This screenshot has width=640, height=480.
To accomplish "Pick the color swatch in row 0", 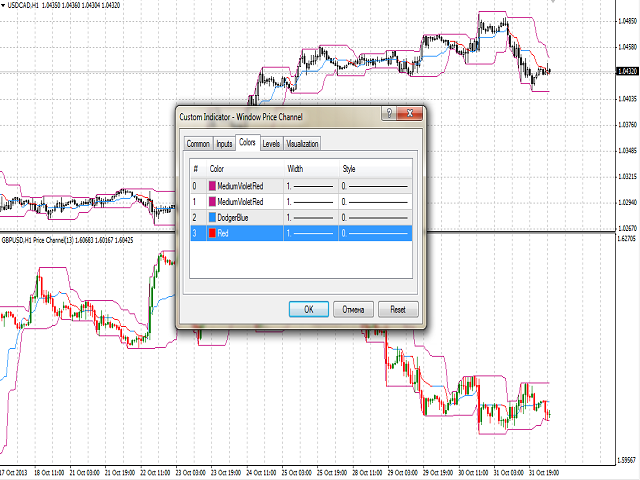I will tap(212, 186).
